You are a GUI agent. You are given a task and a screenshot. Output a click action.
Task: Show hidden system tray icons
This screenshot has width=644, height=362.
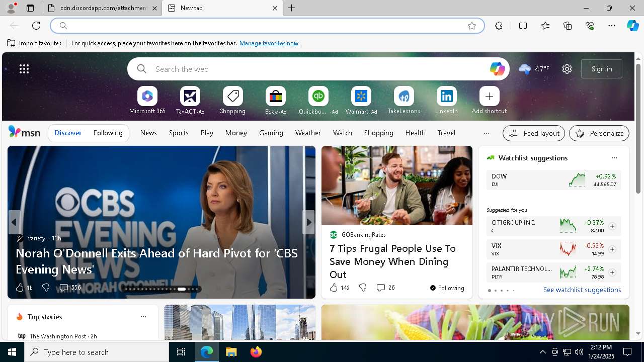(542, 352)
